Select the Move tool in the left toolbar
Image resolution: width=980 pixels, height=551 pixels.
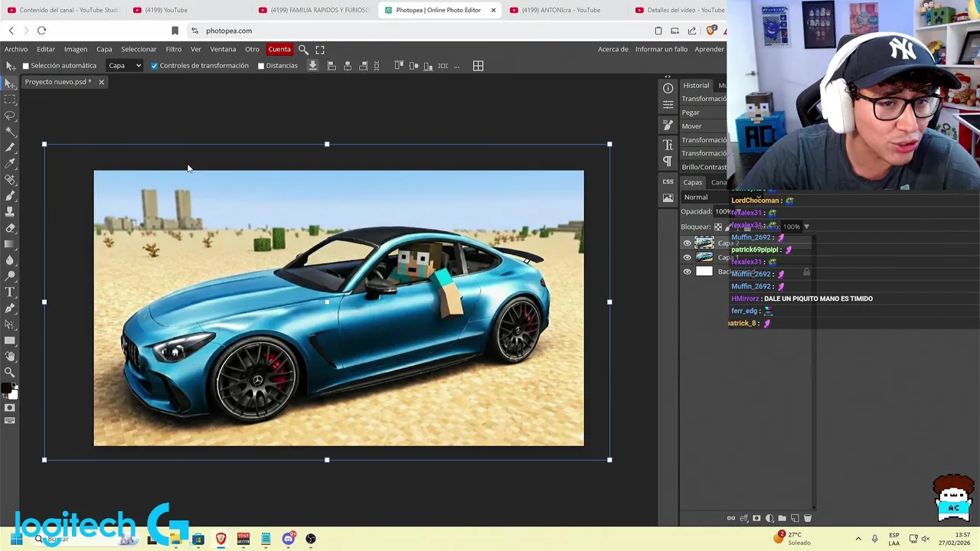click(x=10, y=83)
